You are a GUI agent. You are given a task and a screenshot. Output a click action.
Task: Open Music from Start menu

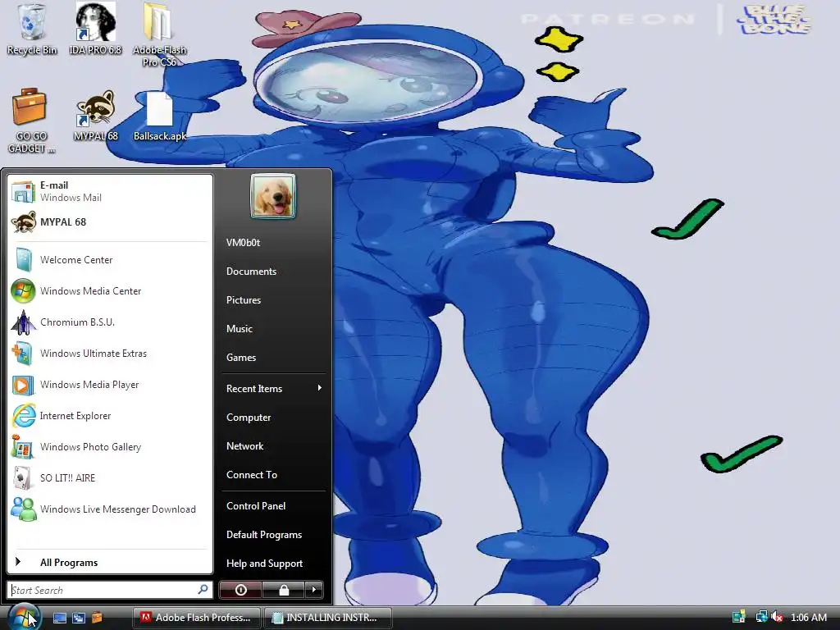point(273,329)
